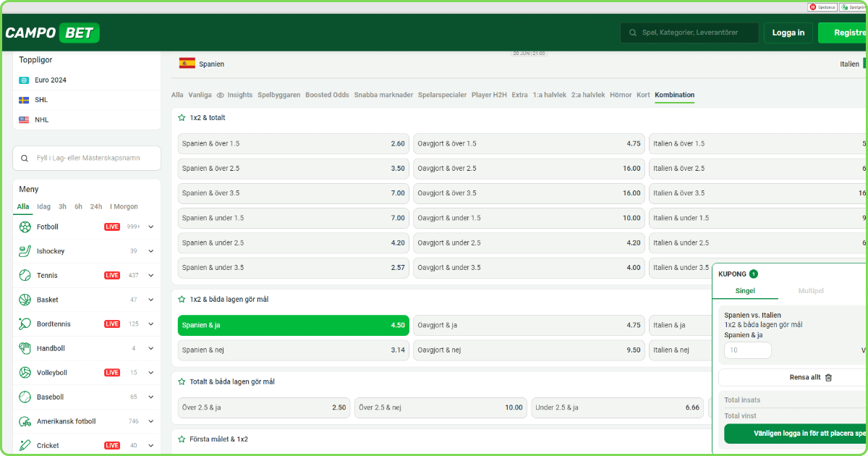Favorite the '1x2 & totalt' market star
Screen dimensions: 868x456
click(x=182, y=117)
